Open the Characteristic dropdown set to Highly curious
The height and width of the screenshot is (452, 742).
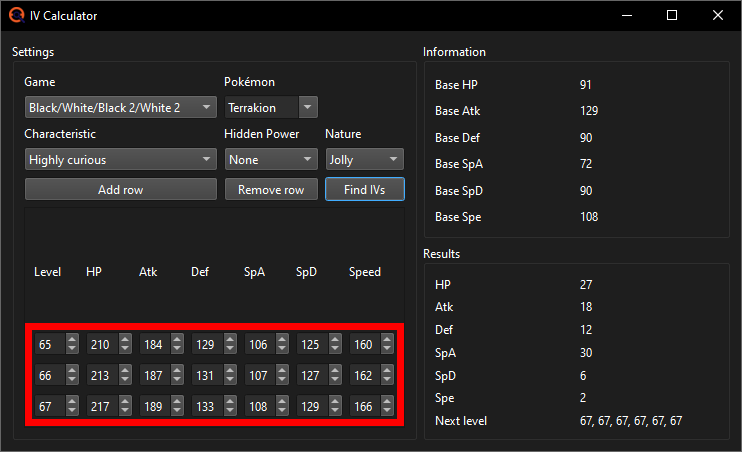click(120, 159)
